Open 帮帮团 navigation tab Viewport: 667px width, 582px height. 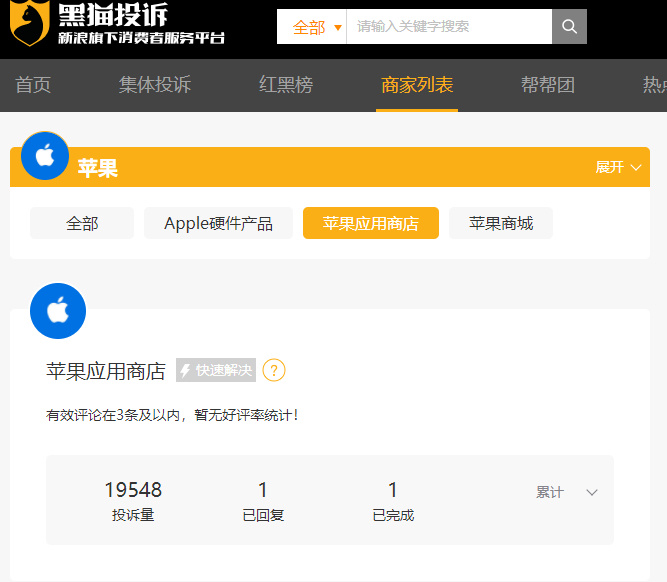click(548, 85)
